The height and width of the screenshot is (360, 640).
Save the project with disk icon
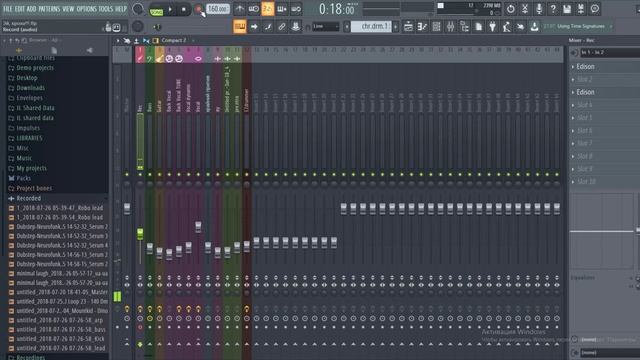567,9
